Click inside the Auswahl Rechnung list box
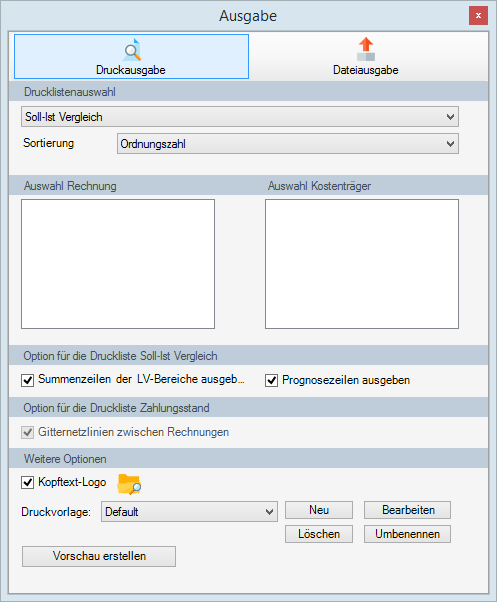The image size is (497, 602). pyautogui.click(x=118, y=264)
